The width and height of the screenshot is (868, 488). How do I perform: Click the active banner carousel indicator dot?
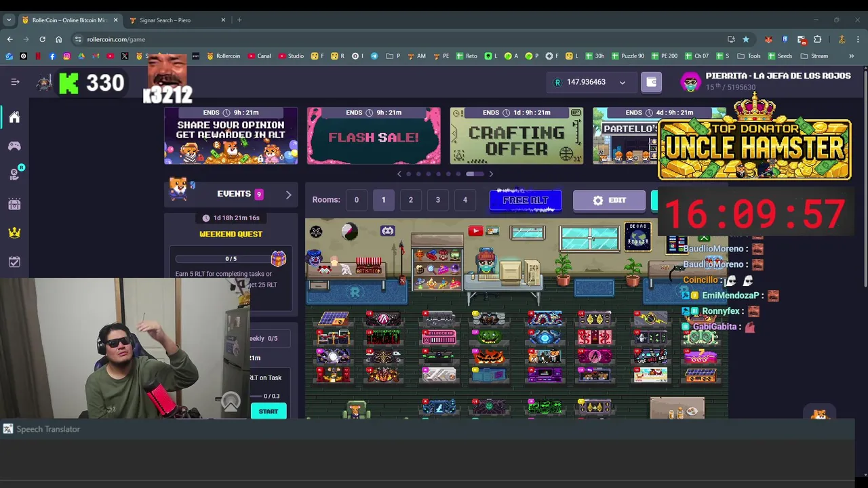tap(475, 174)
